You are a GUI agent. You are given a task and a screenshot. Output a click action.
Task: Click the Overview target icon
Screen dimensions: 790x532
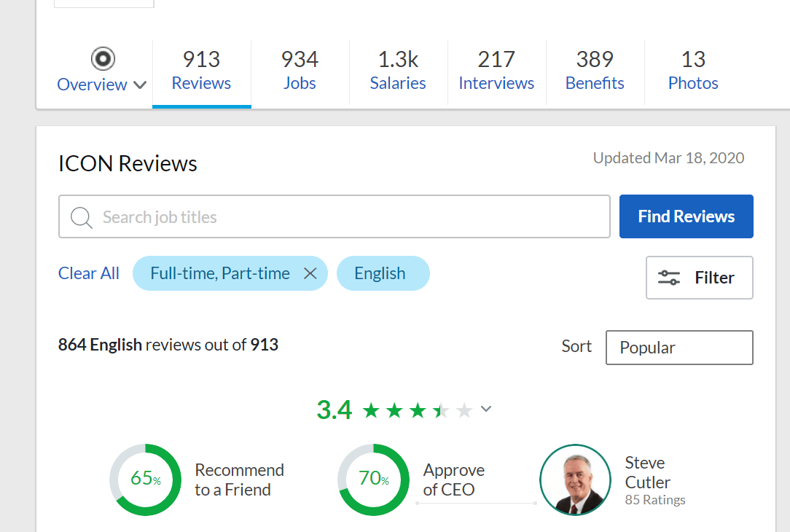pyautogui.click(x=103, y=58)
